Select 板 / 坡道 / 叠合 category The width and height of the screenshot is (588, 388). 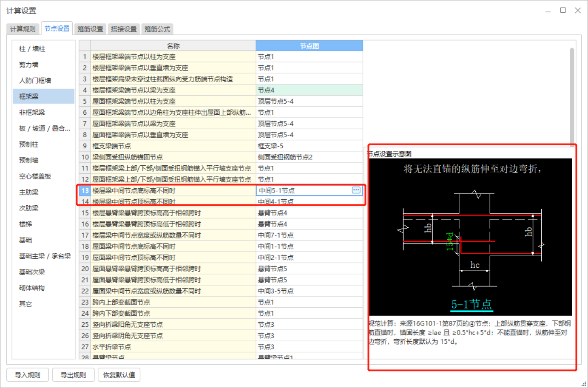point(43,128)
